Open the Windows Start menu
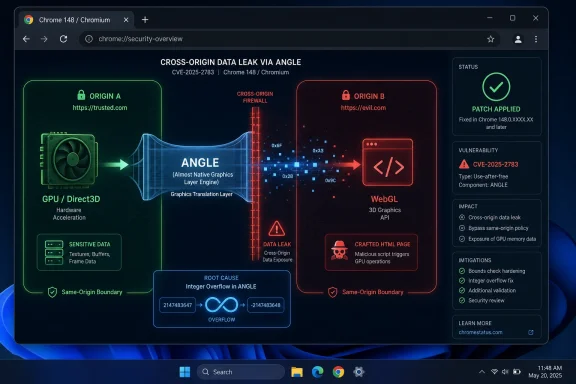This screenshot has width=576, height=384. pyautogui.click(x=185, y=372)
